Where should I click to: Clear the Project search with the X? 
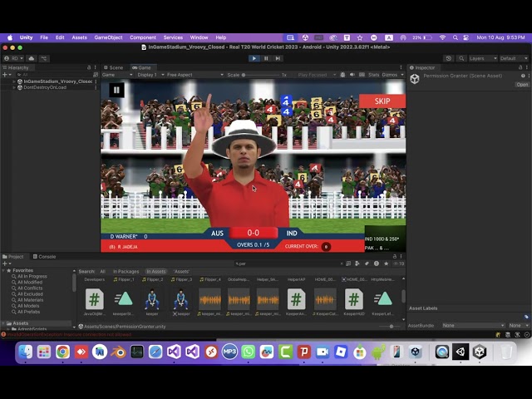[x=341, y=264]
